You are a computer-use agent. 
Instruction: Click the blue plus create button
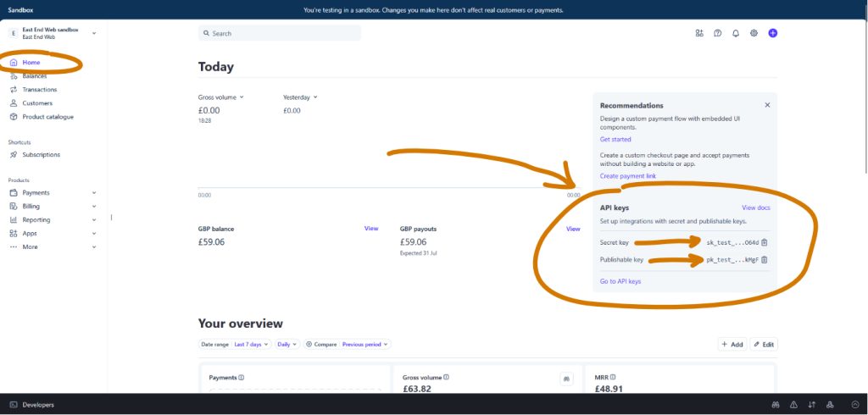pyautogui.click(x=773, y=33)
